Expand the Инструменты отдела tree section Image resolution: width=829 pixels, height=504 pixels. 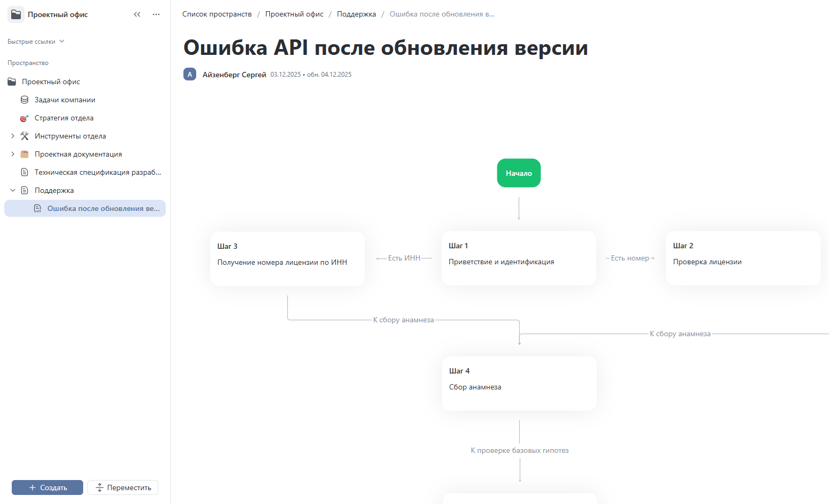click(x=13, y=136)
